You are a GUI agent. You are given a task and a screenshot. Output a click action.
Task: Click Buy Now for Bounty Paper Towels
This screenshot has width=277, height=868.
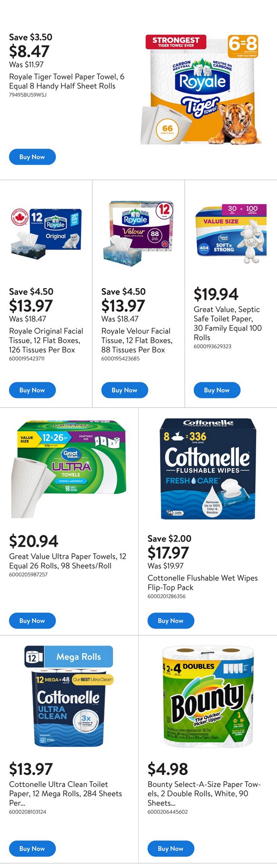pos(170,848)
